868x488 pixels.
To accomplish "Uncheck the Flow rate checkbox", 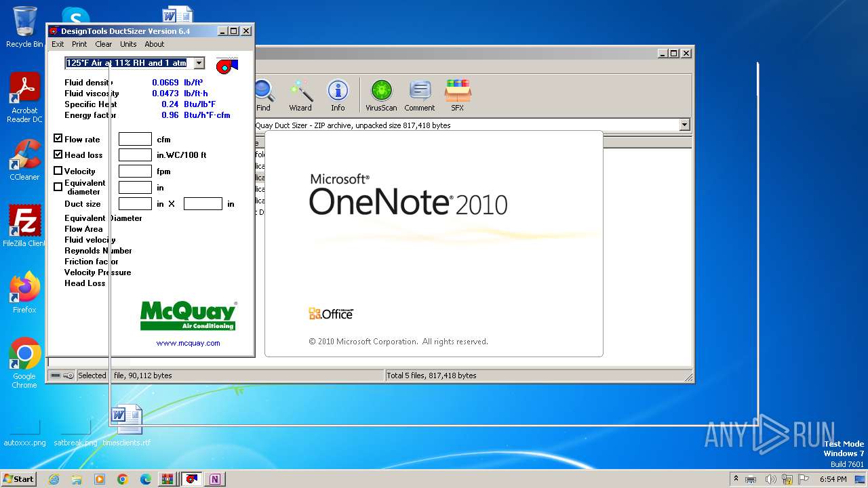I will 58,138.
